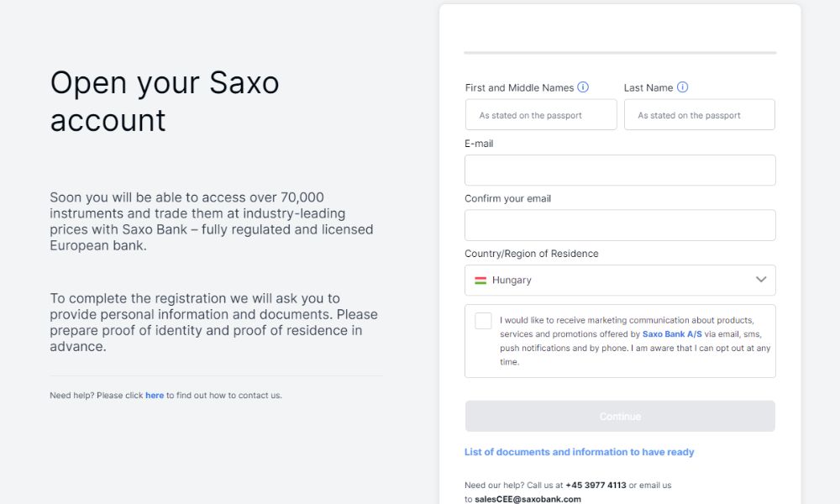Click into the Last Name field
The height and width of the screenshot is (504, 840).
[699, 115]
